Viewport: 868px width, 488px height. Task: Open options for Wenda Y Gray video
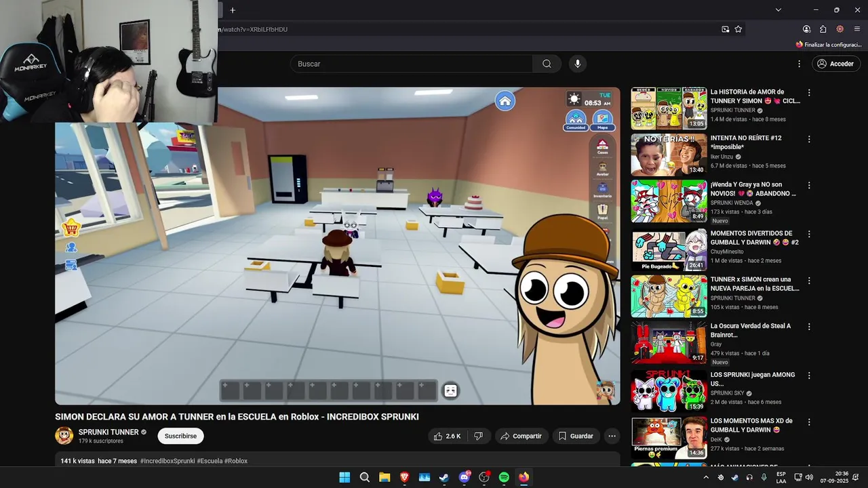tap(809, 185)
